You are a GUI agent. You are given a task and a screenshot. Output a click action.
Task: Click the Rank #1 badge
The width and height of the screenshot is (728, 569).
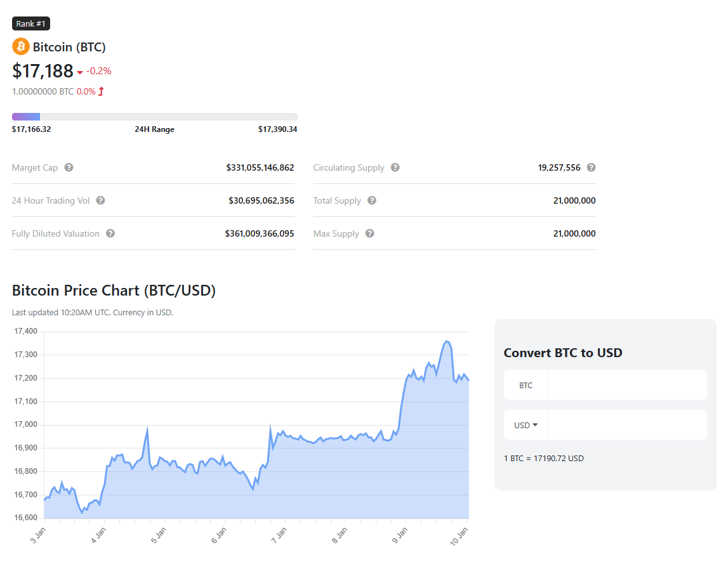[x=31, y=23]
